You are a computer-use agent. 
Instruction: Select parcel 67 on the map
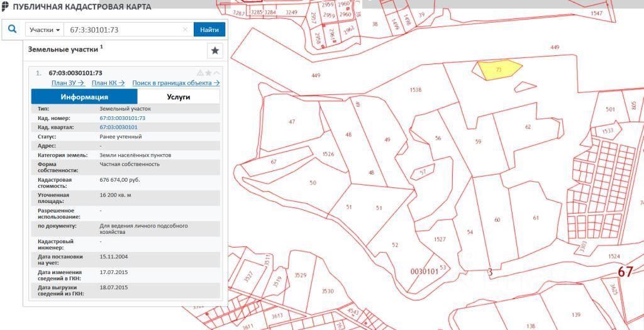274,162
